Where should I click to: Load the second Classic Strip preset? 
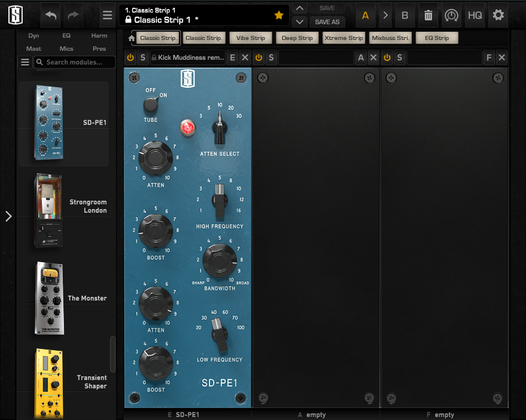point(204,38)
